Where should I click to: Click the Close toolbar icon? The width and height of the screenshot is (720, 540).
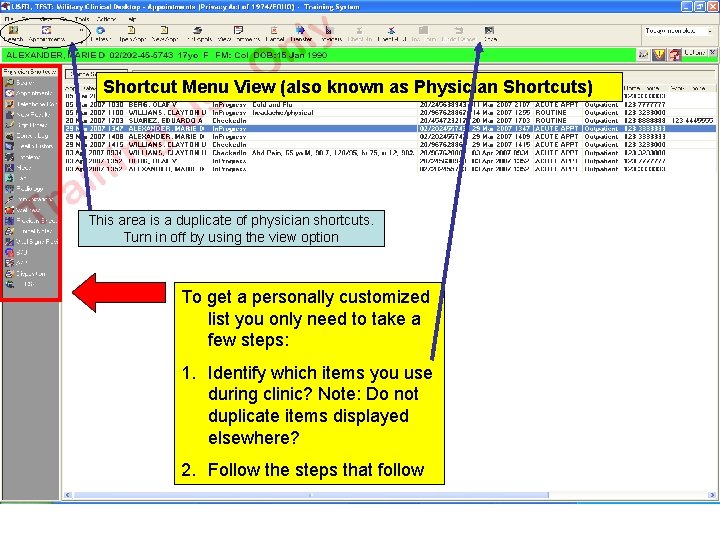489,34
